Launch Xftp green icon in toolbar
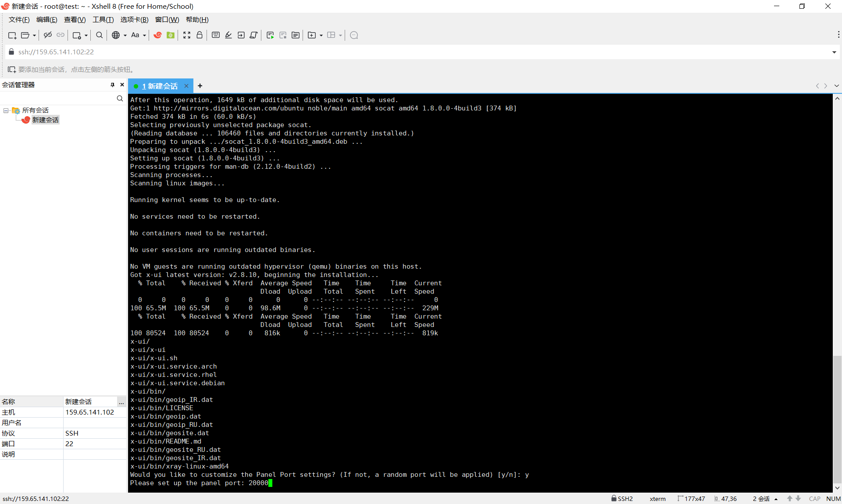Image resolution: width=842 pixels, height=504 pixels. pos(171,35)
